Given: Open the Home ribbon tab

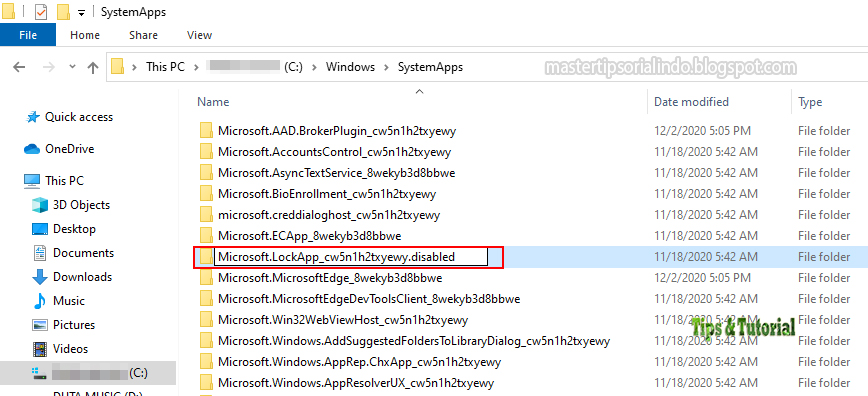Looking at the screenshot, I should [x=85, y=35].
